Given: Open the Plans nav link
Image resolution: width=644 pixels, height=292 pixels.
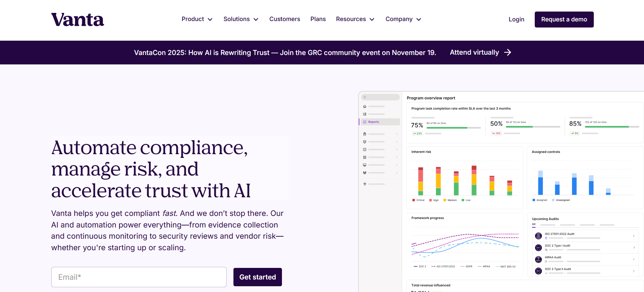Looking at the screenshot, I should (318, 19).
